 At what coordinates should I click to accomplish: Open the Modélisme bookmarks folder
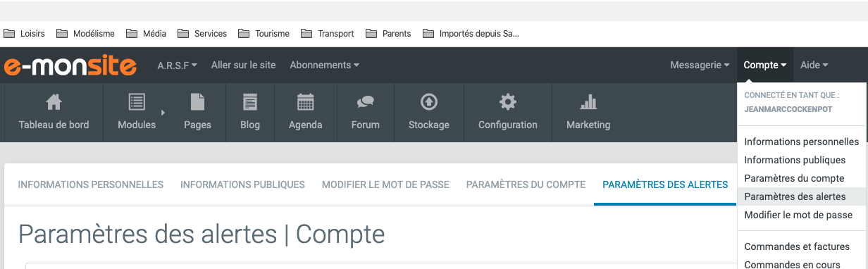(86, 33)
